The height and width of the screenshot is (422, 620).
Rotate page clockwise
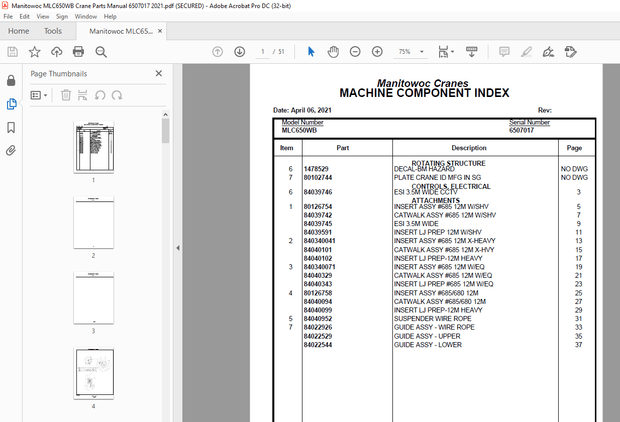tap(117, 95)
